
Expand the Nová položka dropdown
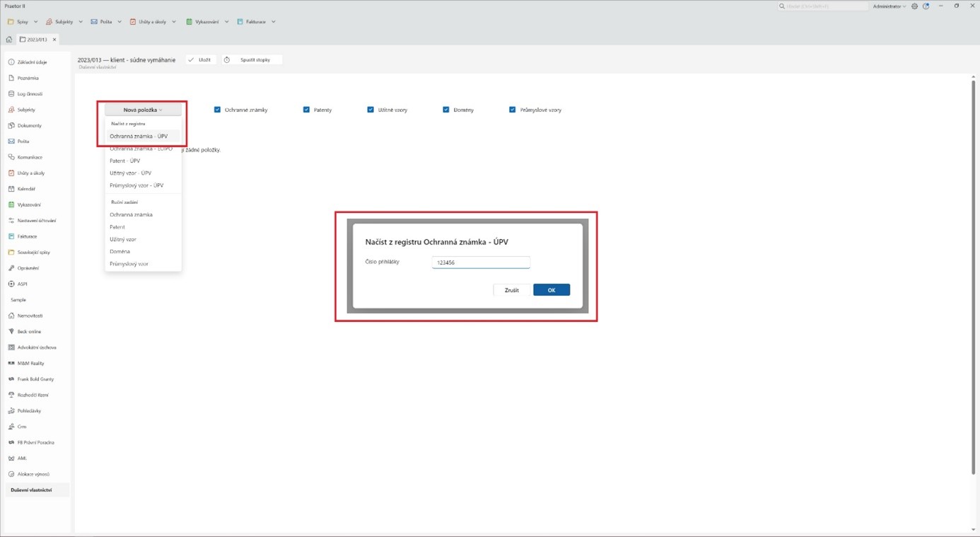click(x=143, y=110)
